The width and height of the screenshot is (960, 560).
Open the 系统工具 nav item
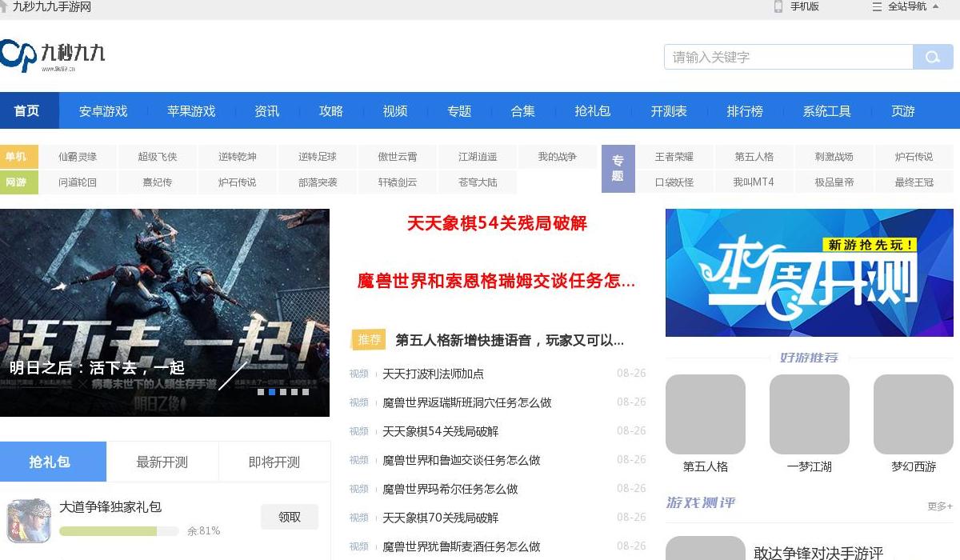click(x=827, y=111)
